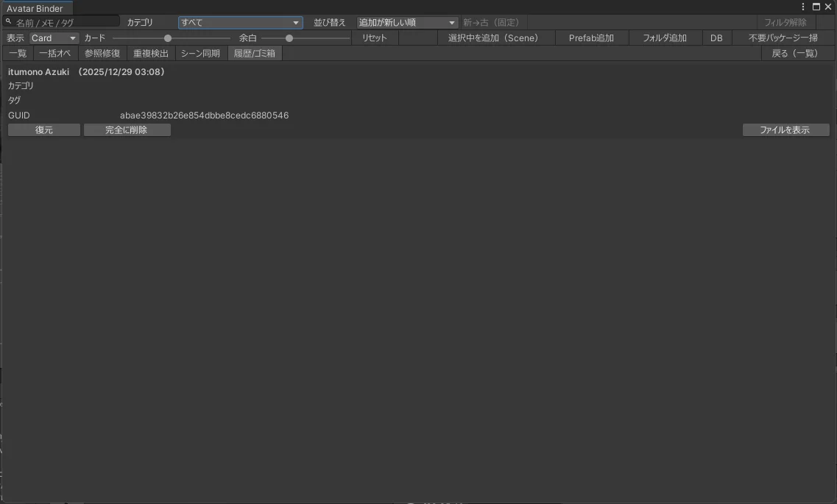The height and width of the screenshot is (504, 837).
Task: Click 不要パッケージ一掃 cleanup button
Action: pos(783,38)
